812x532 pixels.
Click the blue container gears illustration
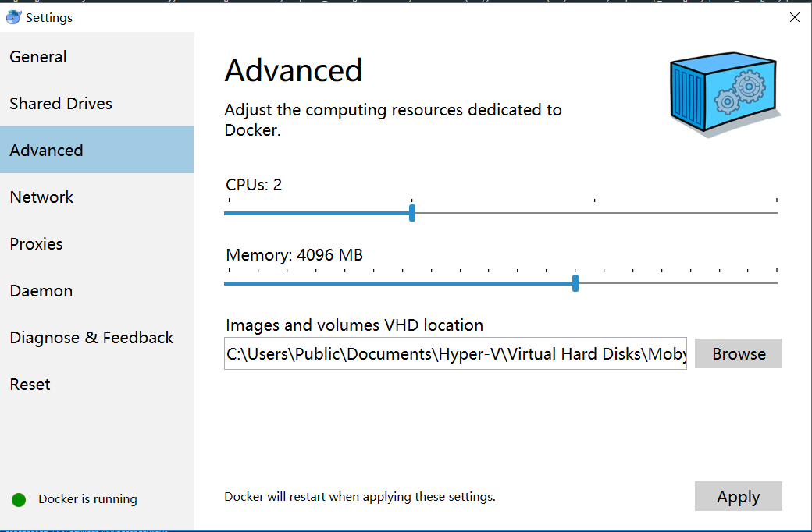(x=725, y=94)
